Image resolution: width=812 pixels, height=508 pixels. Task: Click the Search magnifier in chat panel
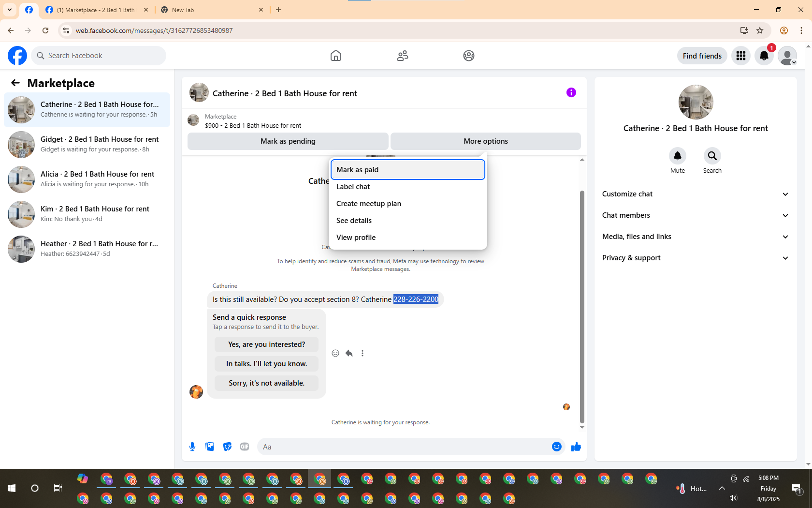[x=712, y=156]
